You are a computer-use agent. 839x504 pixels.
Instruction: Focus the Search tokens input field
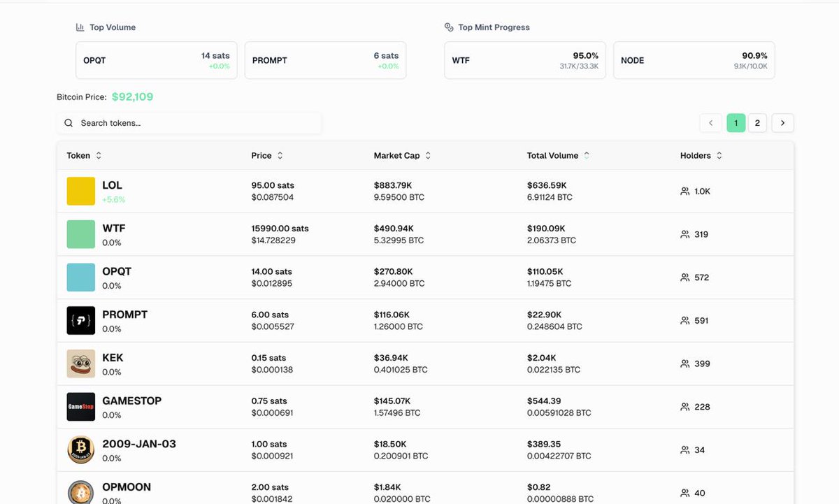click(189, 123)
